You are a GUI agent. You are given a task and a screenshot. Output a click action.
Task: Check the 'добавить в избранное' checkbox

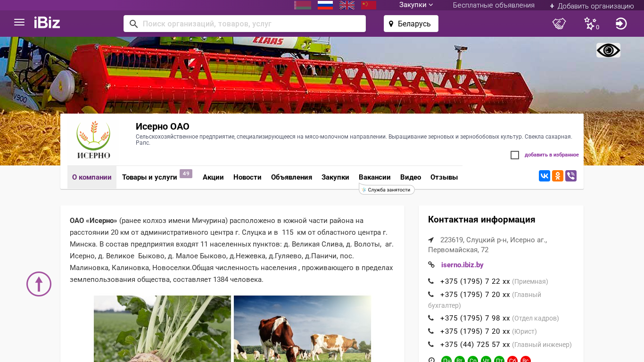[x=515, y=155]
